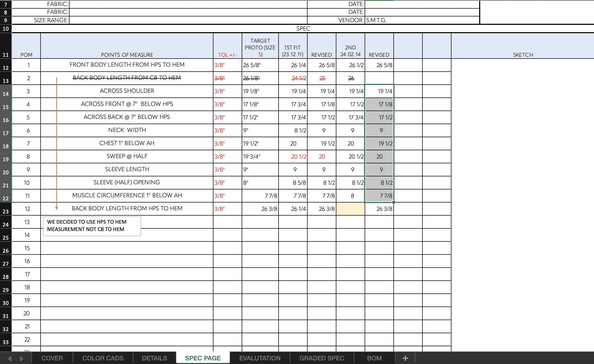Select POM number '13' cell
Screen dimensions: 594x364
26,222
